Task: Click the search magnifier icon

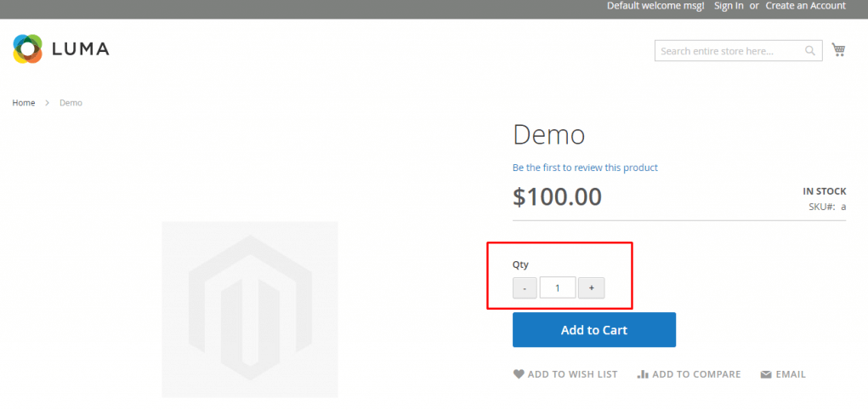Action: (811, 51)
